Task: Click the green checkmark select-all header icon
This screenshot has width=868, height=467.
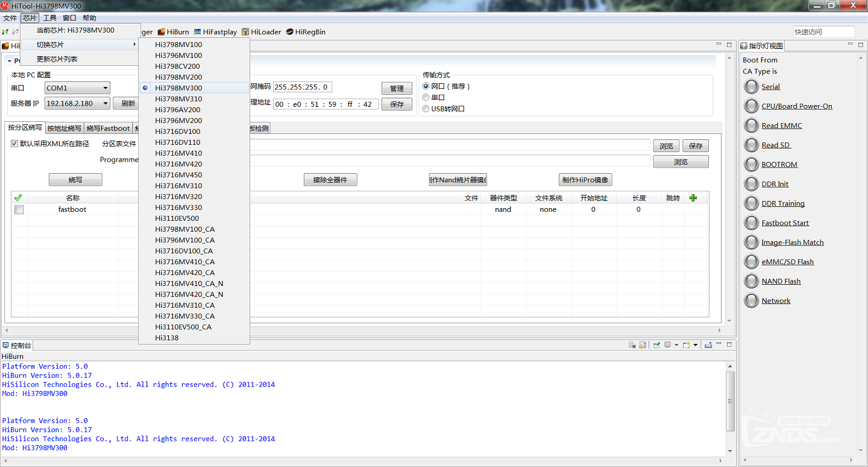Action: tap(18, 197)
